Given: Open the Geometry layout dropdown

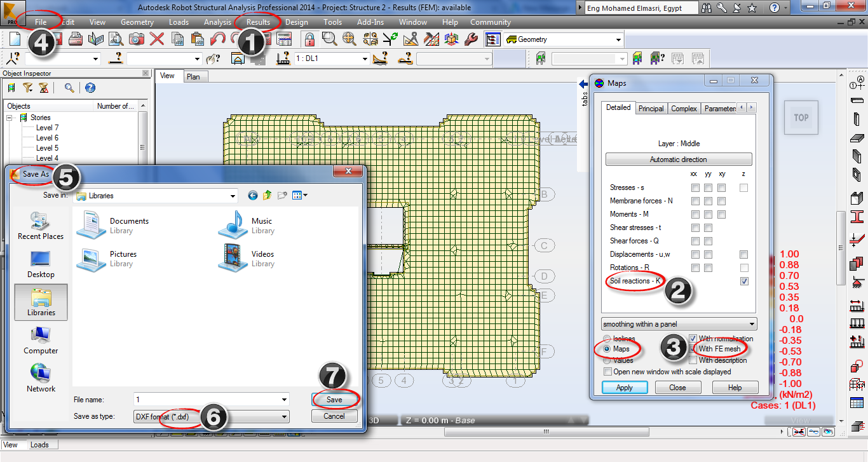Looking at the screenshot, I should (618, 39).
